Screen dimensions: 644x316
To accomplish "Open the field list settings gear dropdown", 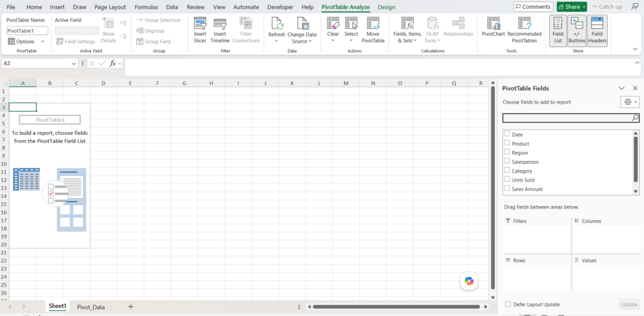I will [x=629, y=102].
